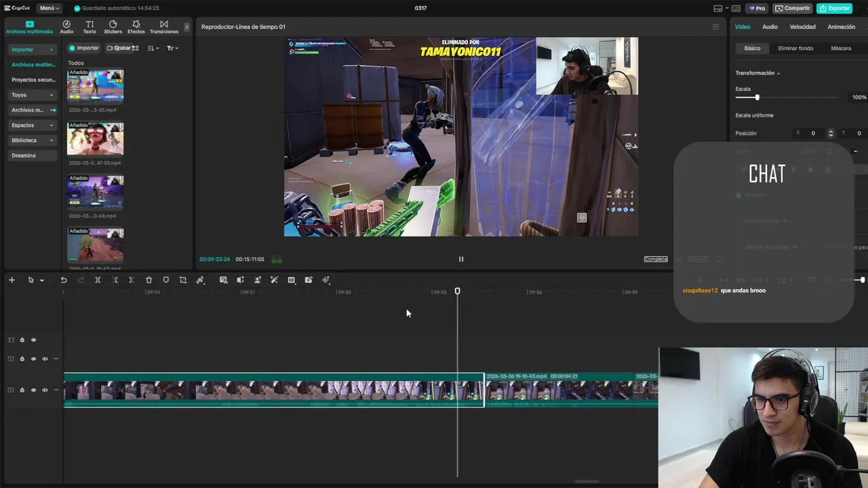
Task: Collapse the Transformación section
Action: click(x=778, y=73)
